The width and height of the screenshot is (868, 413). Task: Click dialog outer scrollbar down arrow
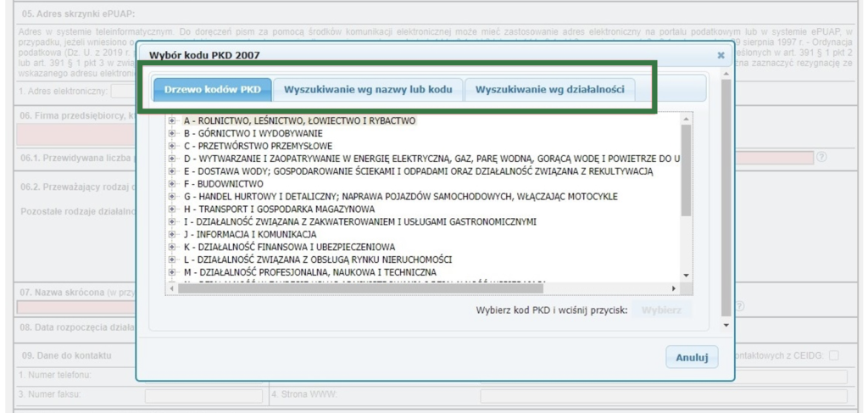point(726,325)
